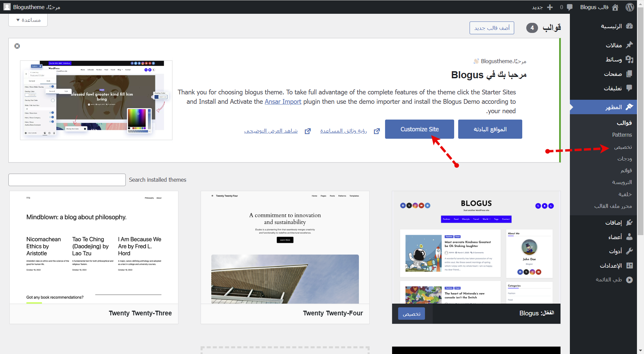The image size is (644, 354).
Task: Select تخصيص in the appearance submenu
Action: 623,147
